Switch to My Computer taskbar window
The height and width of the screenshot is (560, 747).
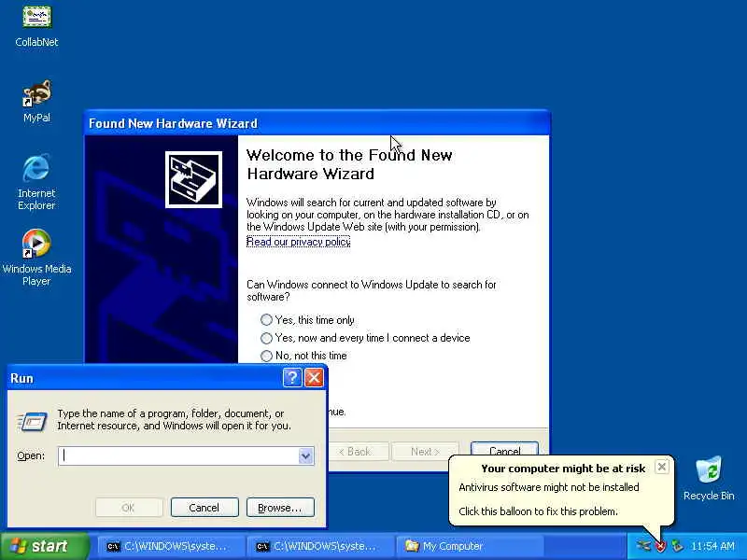(x=470, y=546)
